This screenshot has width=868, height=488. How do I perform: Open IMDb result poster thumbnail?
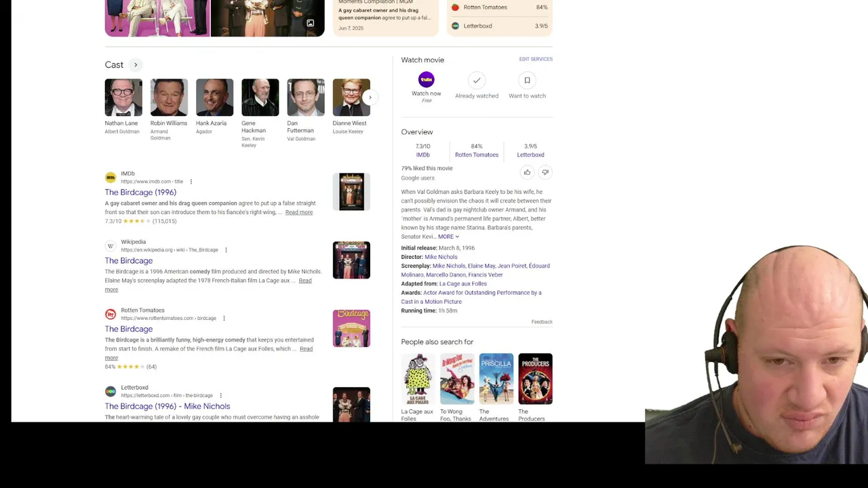click(351, 192)
